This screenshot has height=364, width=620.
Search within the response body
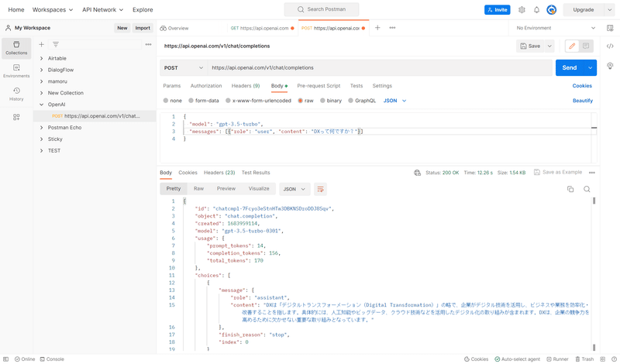point(587,189)
